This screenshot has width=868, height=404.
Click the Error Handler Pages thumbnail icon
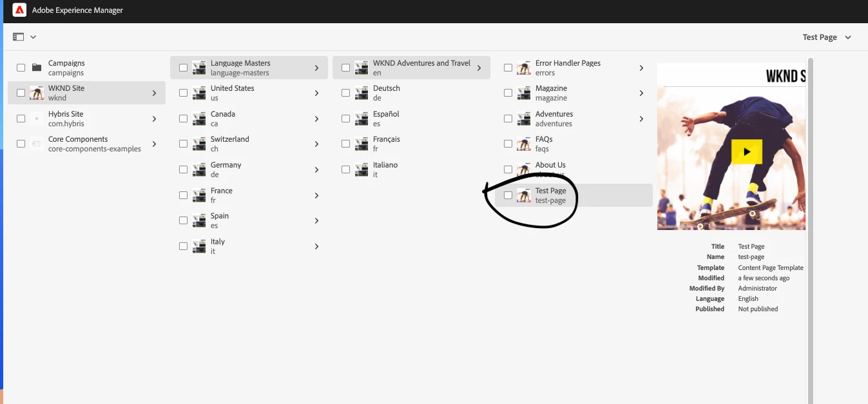(524, 68)
